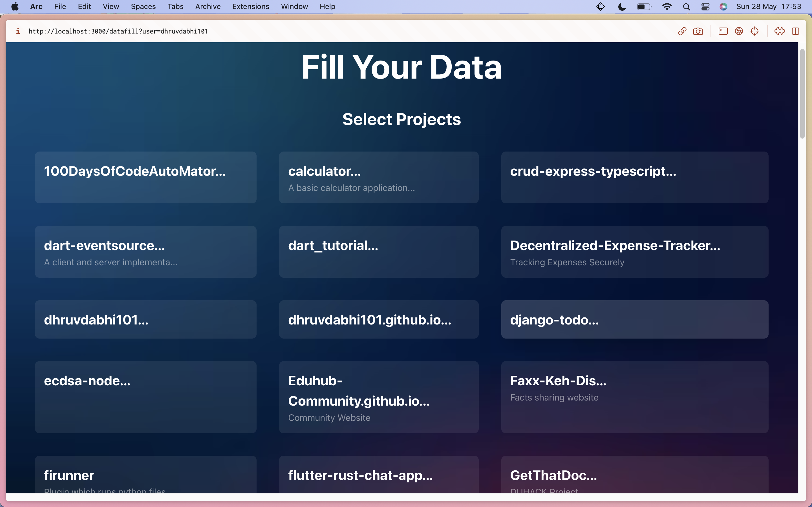Viewport: 812px width, 507px height.
Task: Open the developer console icon
Action: pyautogui.click(x=723, y=31)
